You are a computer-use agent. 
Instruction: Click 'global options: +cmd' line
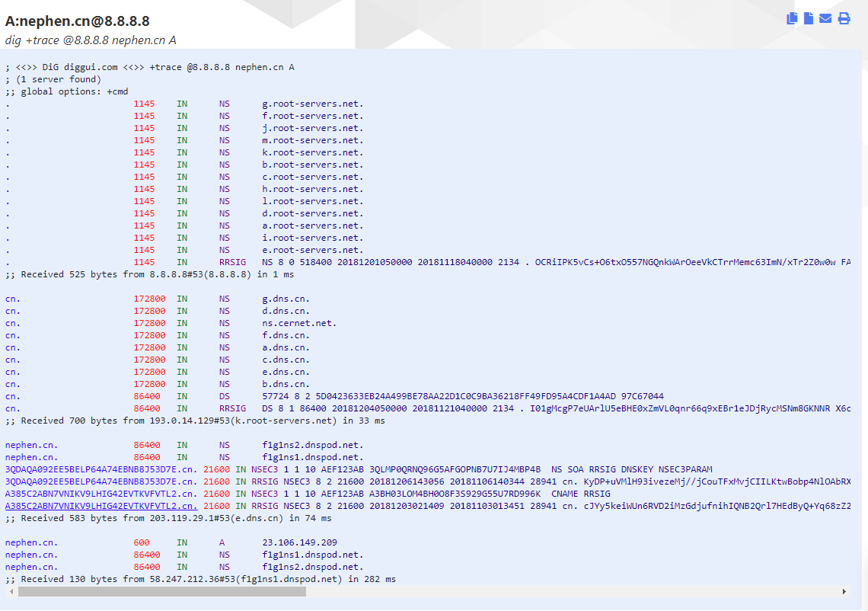pyautogui.click(x=66, y=91)
